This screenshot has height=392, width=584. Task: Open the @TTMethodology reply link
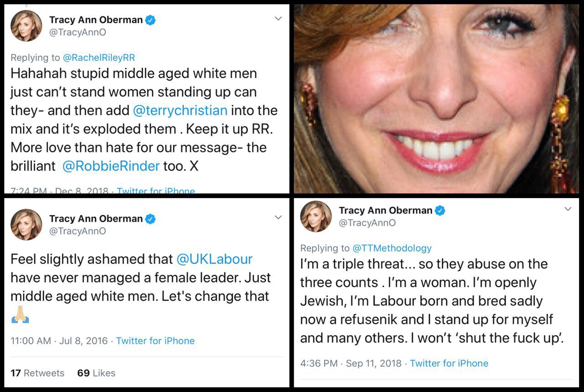point(392,248)
